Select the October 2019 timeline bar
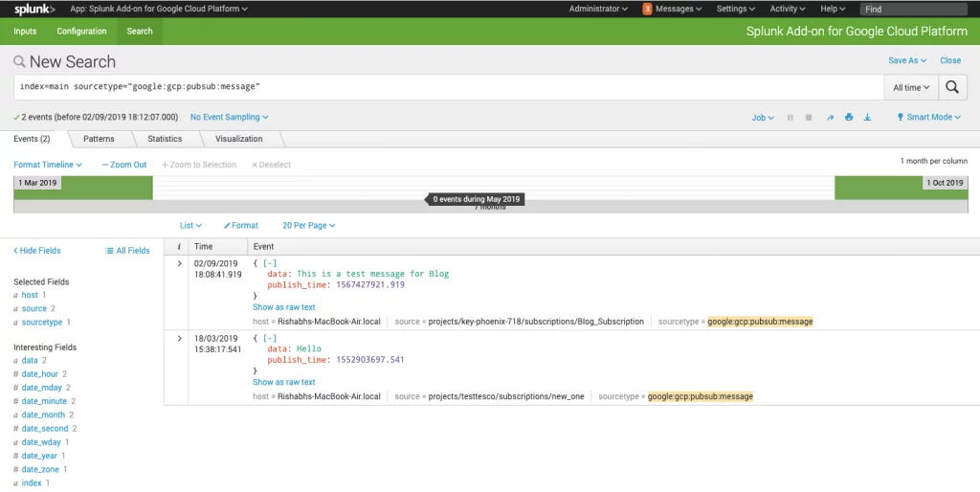 [902, 188]
